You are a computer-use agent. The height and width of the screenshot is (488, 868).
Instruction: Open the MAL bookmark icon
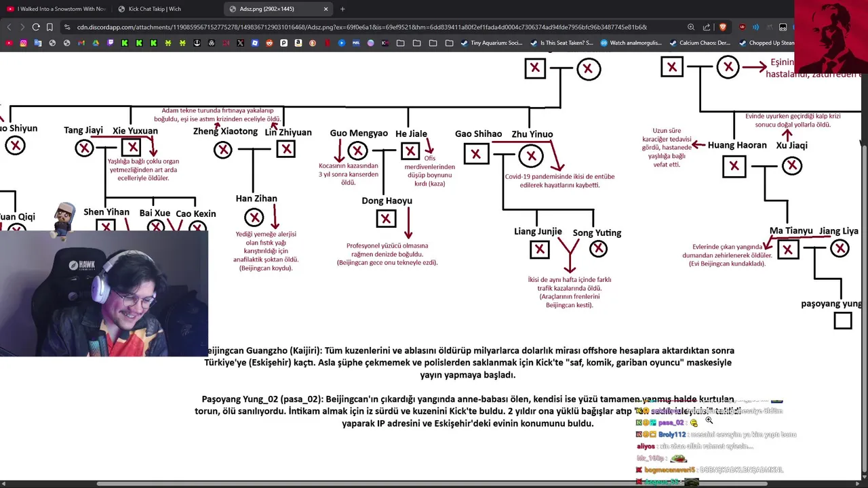(356, 43)
